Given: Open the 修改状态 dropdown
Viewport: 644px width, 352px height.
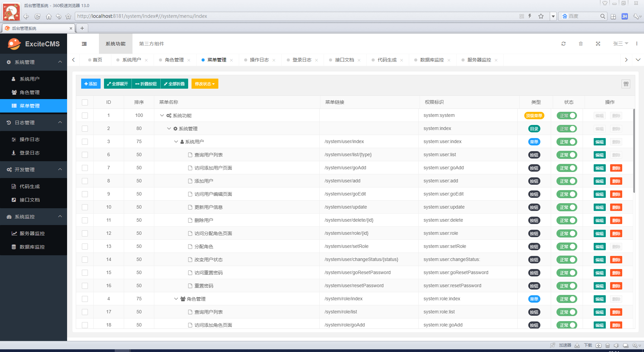Looking at the screenshot, I should (x=205, y=84).
